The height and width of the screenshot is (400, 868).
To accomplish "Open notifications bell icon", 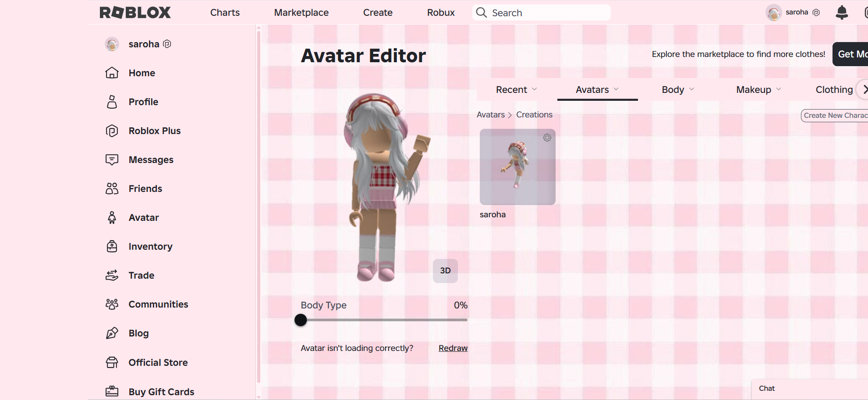I will click(x=841, y=12).
